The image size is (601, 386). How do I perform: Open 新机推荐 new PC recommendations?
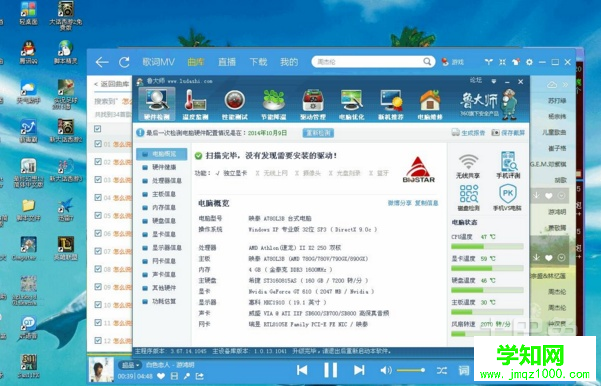tap(391, 104)
